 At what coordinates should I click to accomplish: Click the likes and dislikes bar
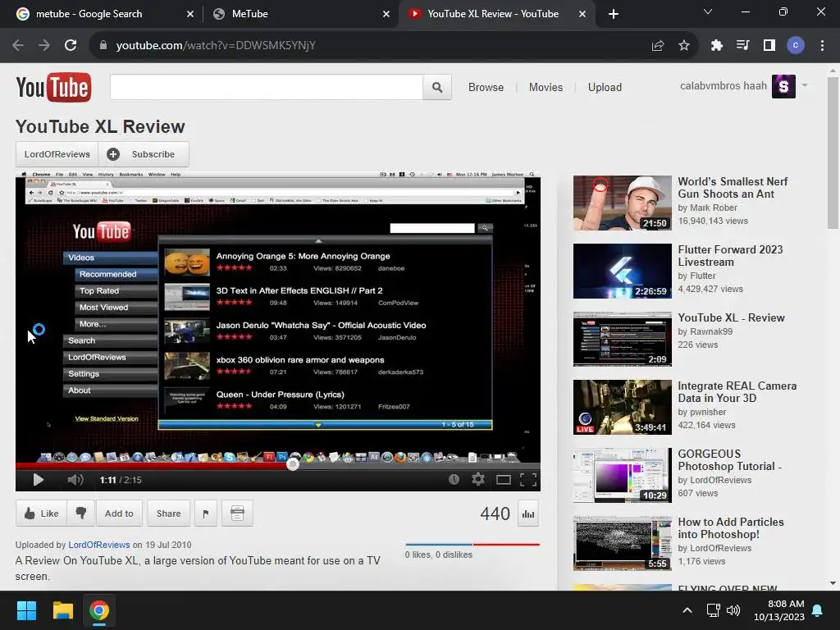pyautogui.click(x=472, y=545)
